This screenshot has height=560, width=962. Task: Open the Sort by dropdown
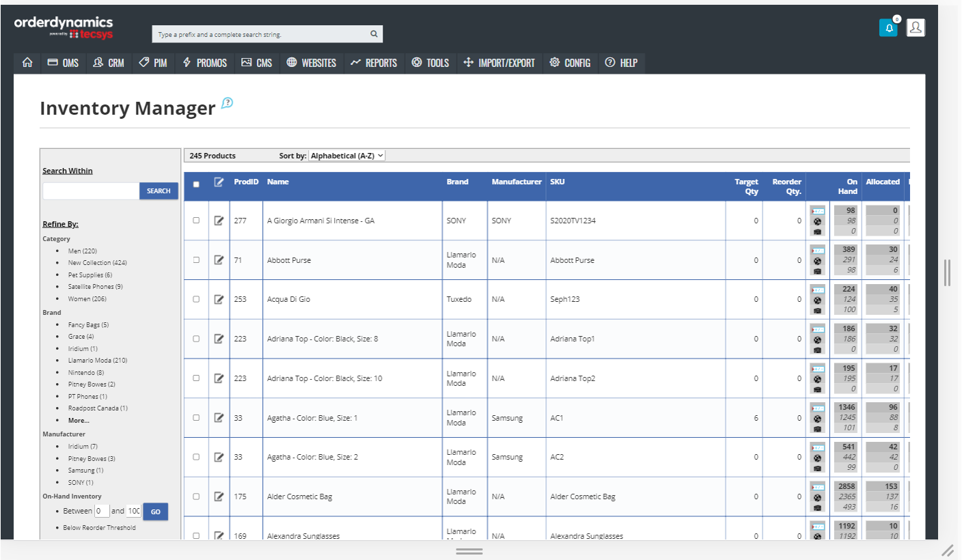[346, 155]
